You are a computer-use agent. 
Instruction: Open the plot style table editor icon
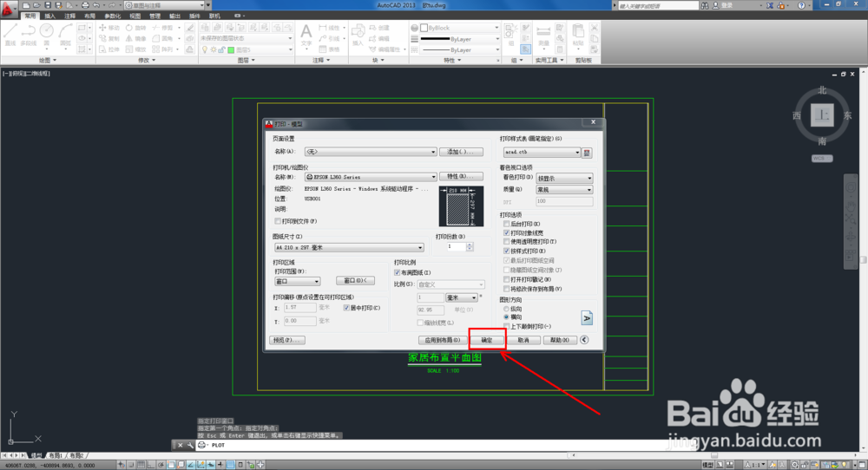588,152
